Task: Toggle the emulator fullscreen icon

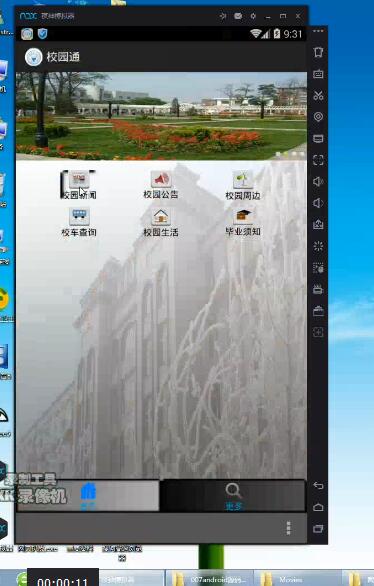Action: [318, 160]
